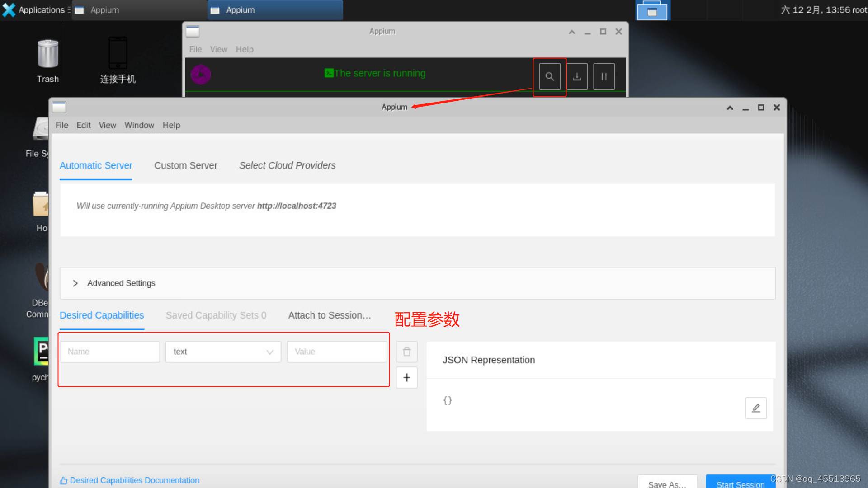Add a capability row with plus icon
The height and width of the screenshot is (488, 868).
[x=406, y=377]
